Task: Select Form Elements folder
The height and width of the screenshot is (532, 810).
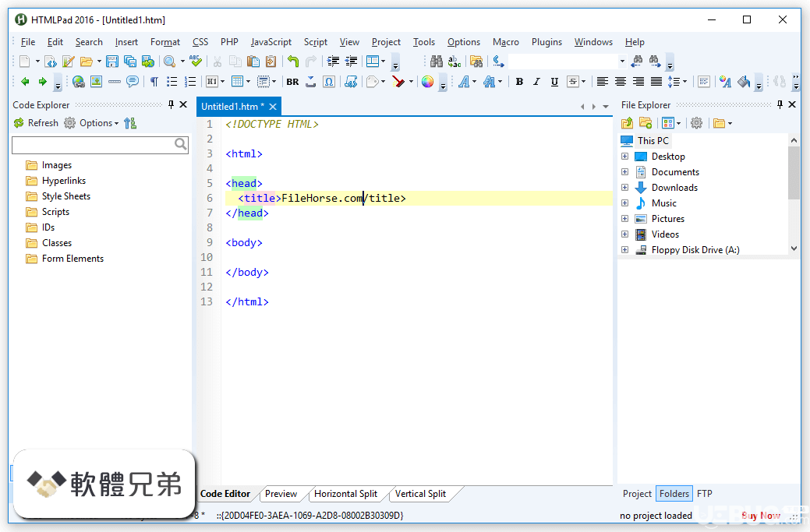Action: pos(73,259)
